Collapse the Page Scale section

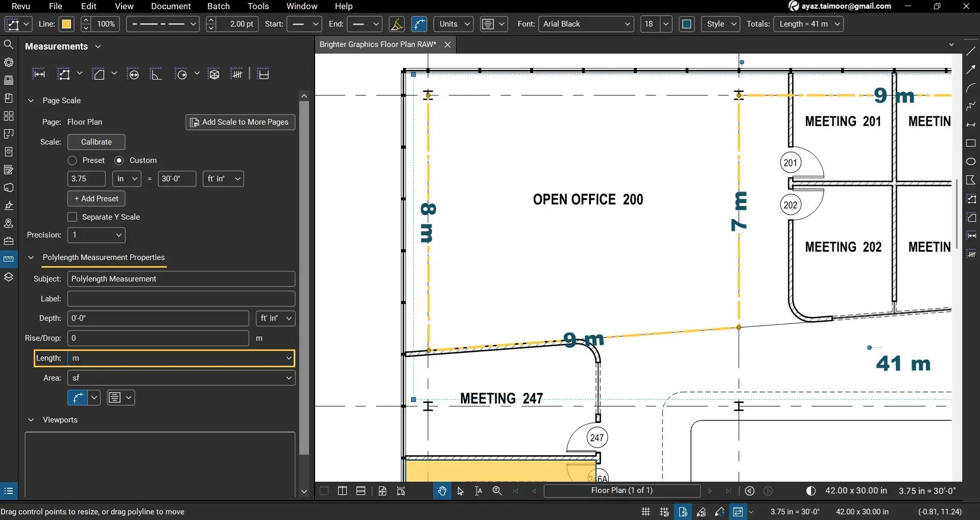[31, 100]
